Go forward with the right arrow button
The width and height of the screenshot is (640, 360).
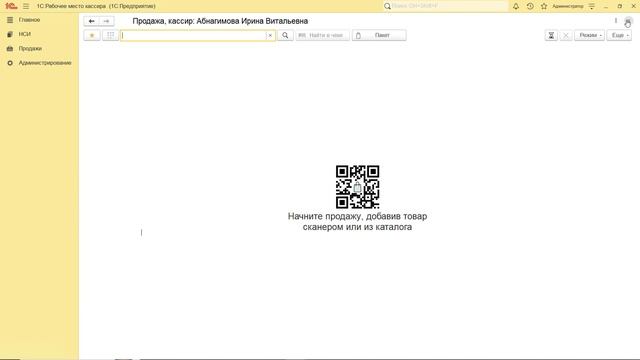click(107, 21)
